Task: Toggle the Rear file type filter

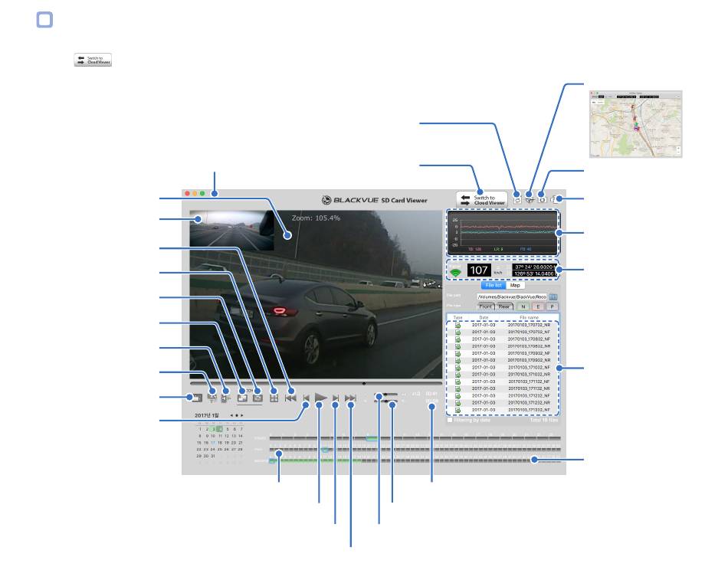Action: [504, 306]
